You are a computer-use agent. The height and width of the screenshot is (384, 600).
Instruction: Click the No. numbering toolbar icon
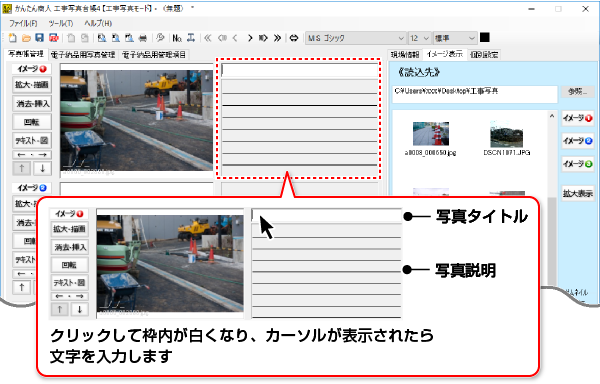pyautogui.click(x=177, y=38)
